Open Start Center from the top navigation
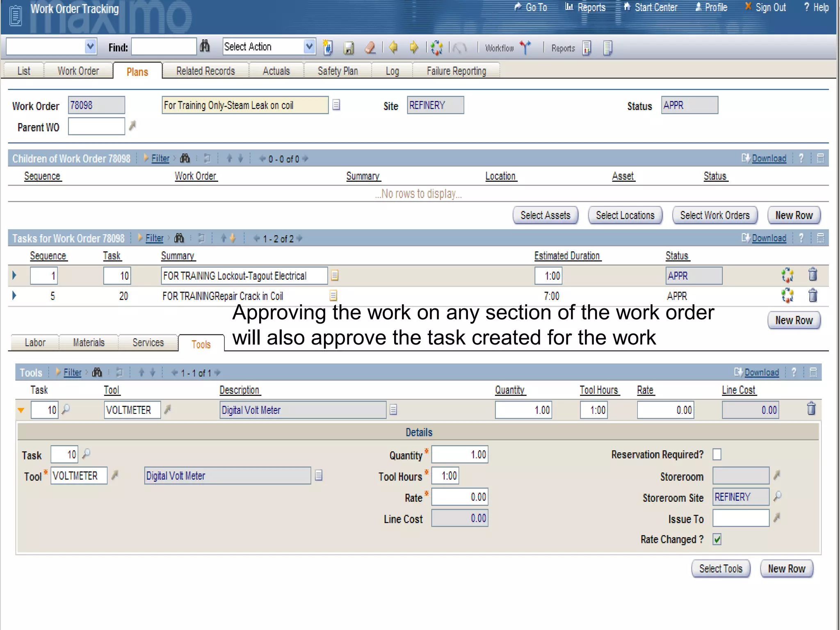Image resolution: width=840 pixels, height=630 pixels. [651, 7]
